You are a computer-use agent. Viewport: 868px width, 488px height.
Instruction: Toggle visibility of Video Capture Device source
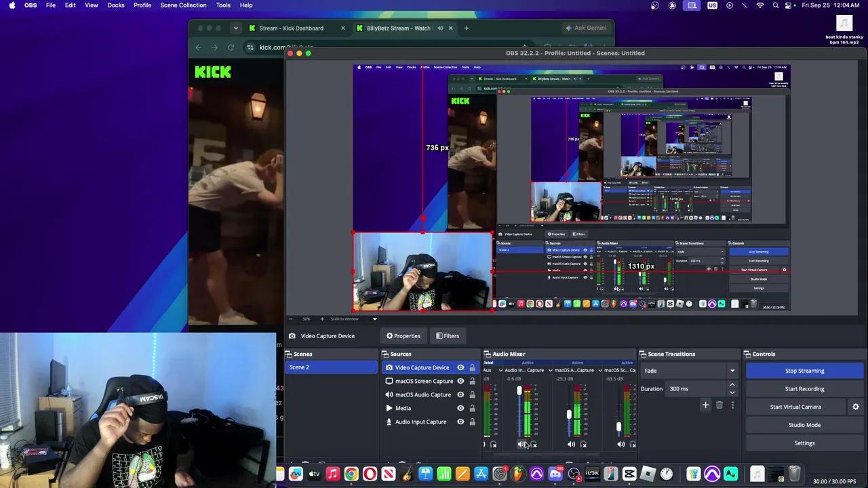coord(460,367)
